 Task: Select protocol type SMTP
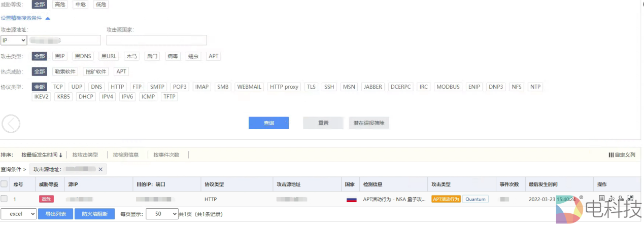coord(157,87)
